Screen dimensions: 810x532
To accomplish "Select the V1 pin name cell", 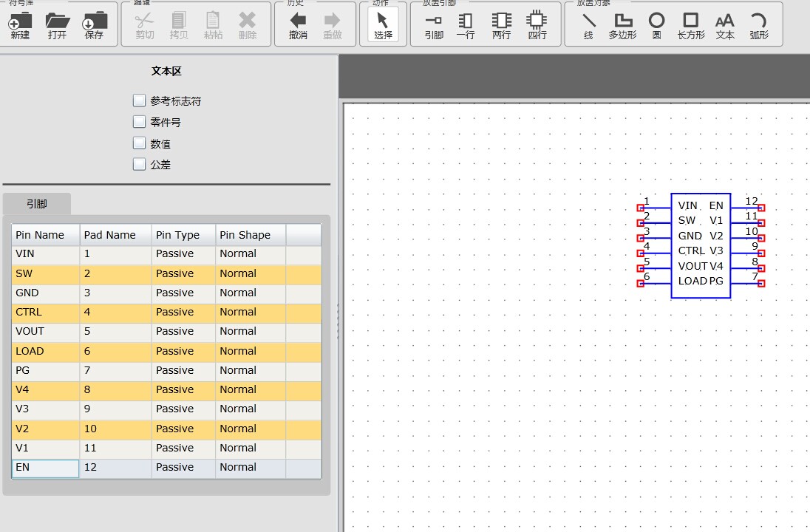I will pyautogui.click(x=46, y=448).
